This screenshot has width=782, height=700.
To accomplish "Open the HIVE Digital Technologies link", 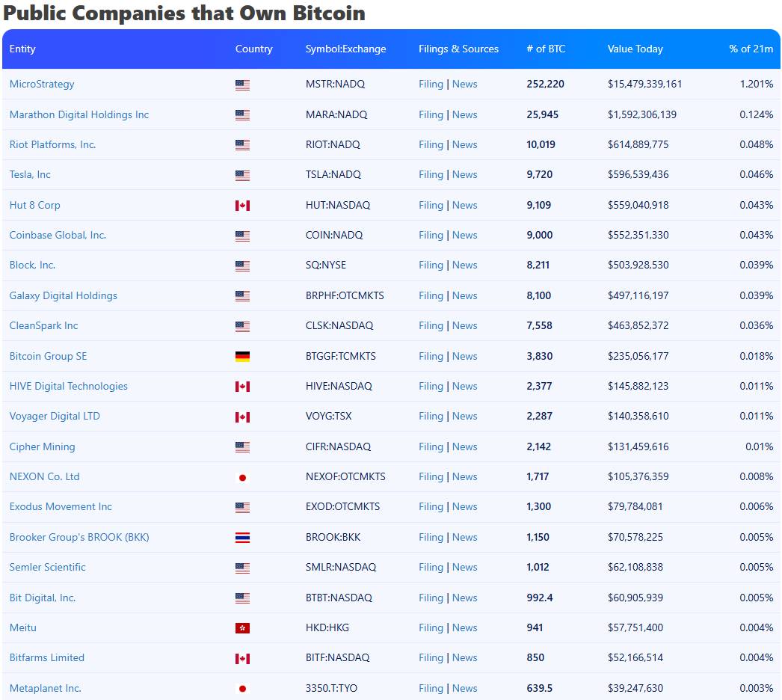I will (68, 386).
